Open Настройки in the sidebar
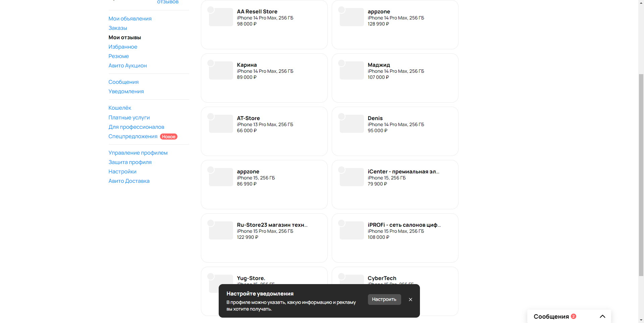 click(122, 171)
